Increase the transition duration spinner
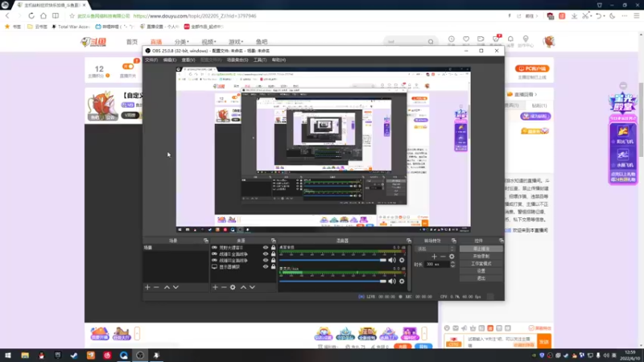This screenshot has width=644, height=362. 452,263
